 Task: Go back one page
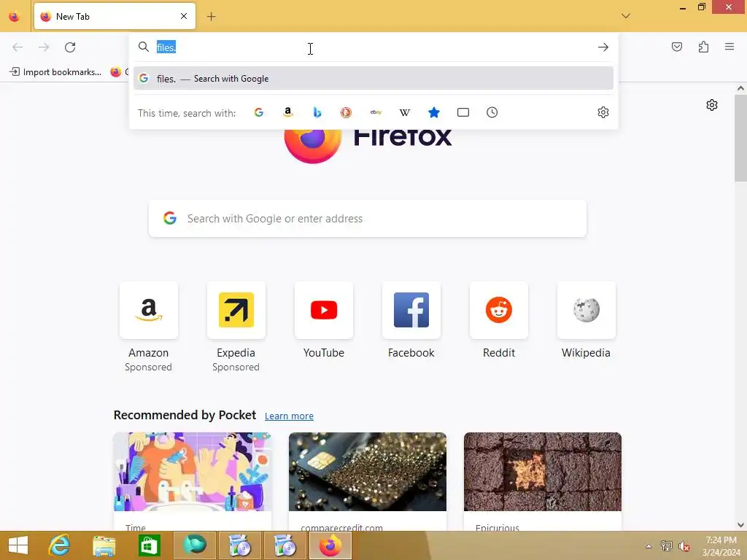(x=18, y=47)
